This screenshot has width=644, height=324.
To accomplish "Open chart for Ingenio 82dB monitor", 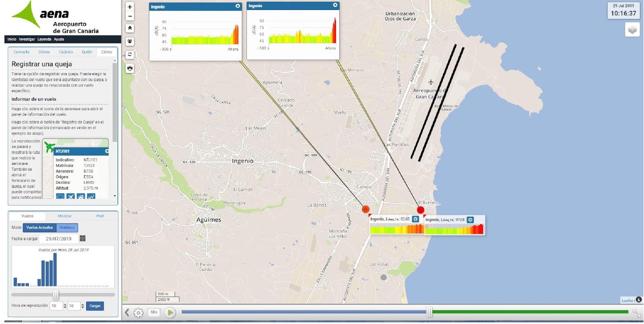I will pyautogui.click(x=416, y=219).
